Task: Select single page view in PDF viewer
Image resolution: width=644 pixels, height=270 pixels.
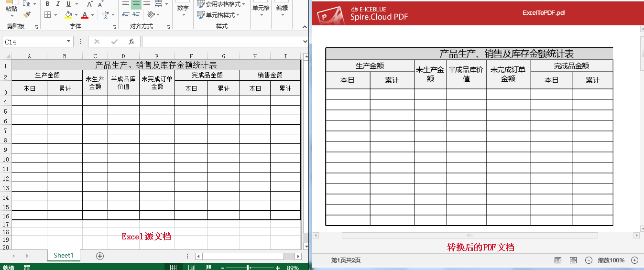Action: coord(557,260)
